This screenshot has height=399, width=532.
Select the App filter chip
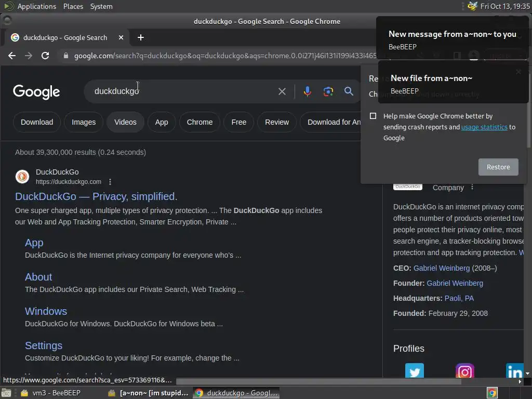pos(162,122)
